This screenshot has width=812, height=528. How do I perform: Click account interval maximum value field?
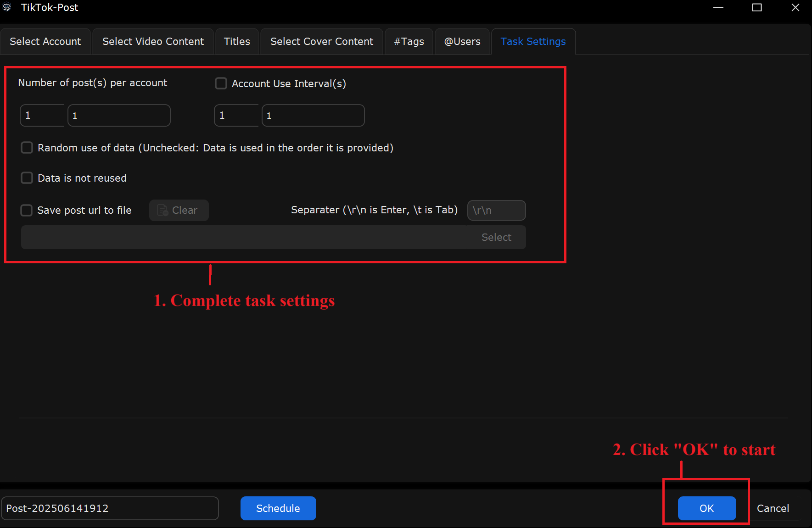(313, 115)
